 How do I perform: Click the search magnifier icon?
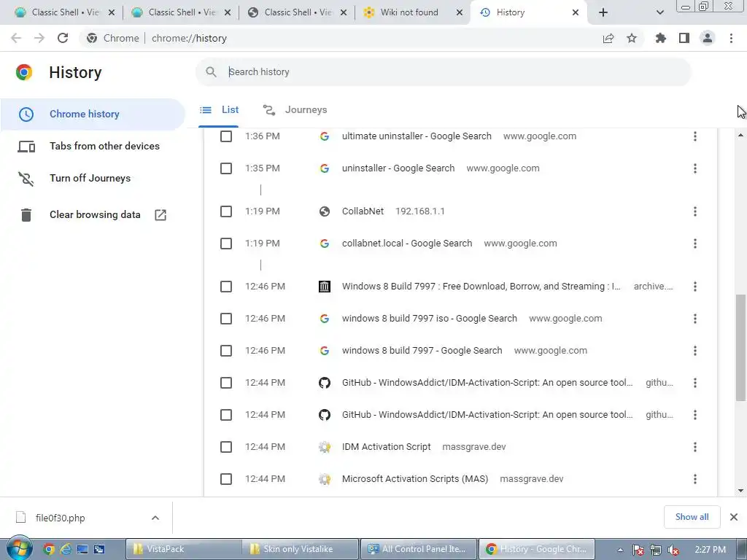(211, 72)
